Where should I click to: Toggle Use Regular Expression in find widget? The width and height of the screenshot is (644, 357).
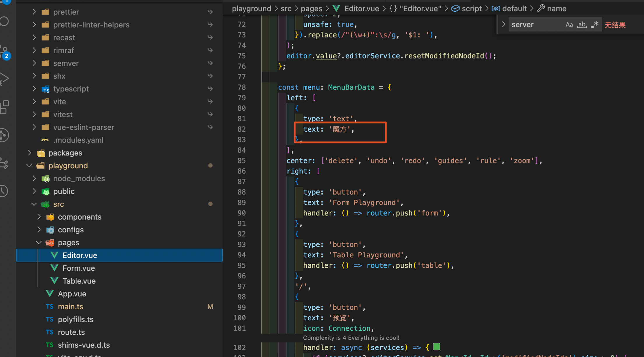(x=595, y=24)
